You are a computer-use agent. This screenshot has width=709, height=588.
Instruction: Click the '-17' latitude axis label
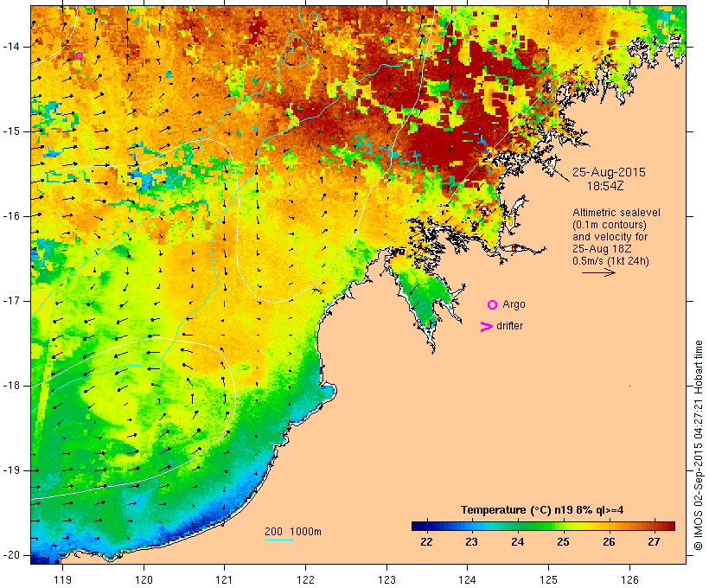[x=10, y=301]
